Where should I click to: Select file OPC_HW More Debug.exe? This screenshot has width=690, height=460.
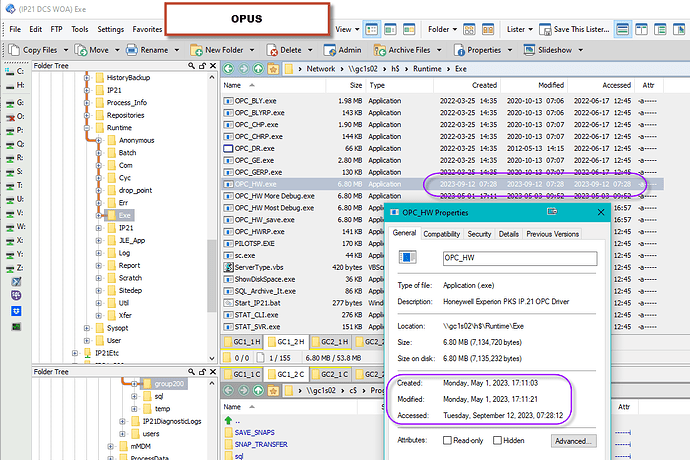[274, 196]
